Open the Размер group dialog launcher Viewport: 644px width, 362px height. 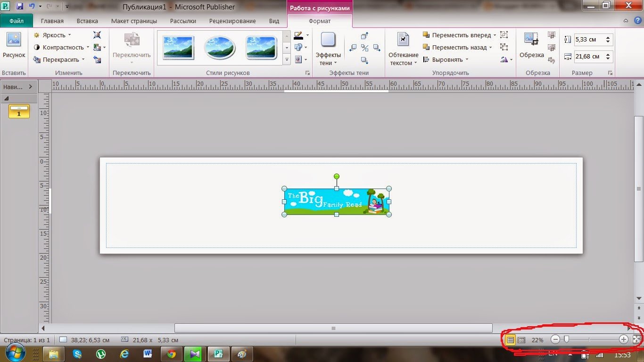click(x=610, y=73)
